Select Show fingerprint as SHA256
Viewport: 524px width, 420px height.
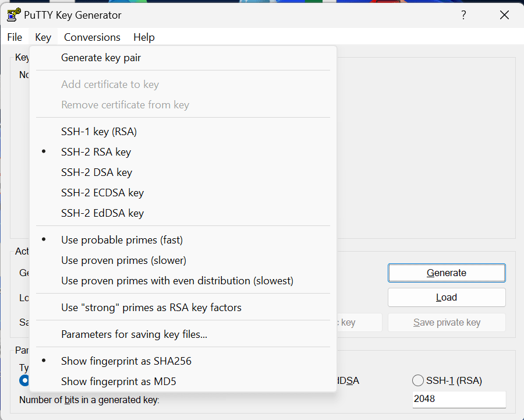pyautogui.click(x=183, y=361)
